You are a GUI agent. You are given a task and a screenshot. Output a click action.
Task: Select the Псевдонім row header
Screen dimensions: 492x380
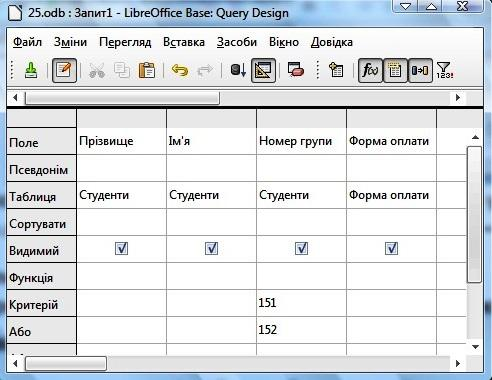(x=41, y=168)
